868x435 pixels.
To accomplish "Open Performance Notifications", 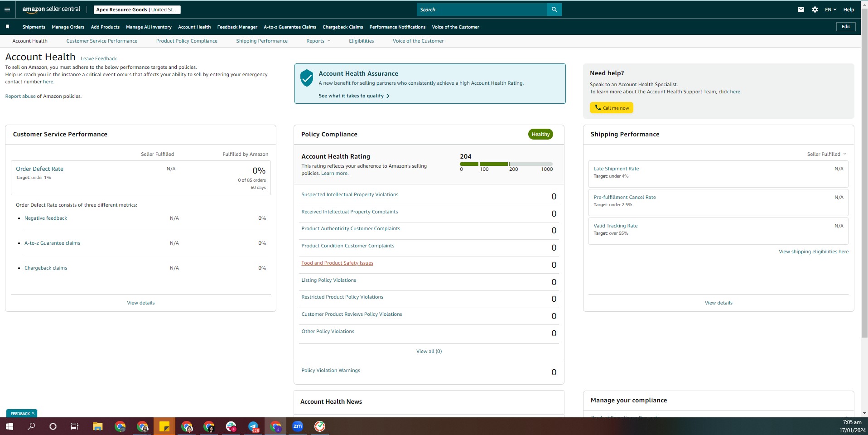I will tap(397, 27).
